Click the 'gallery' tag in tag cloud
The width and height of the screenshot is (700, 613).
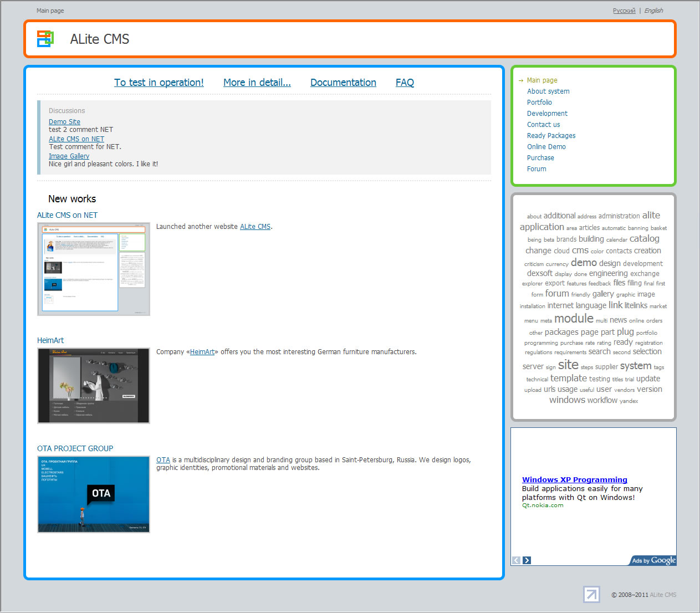tap(603, 294)
